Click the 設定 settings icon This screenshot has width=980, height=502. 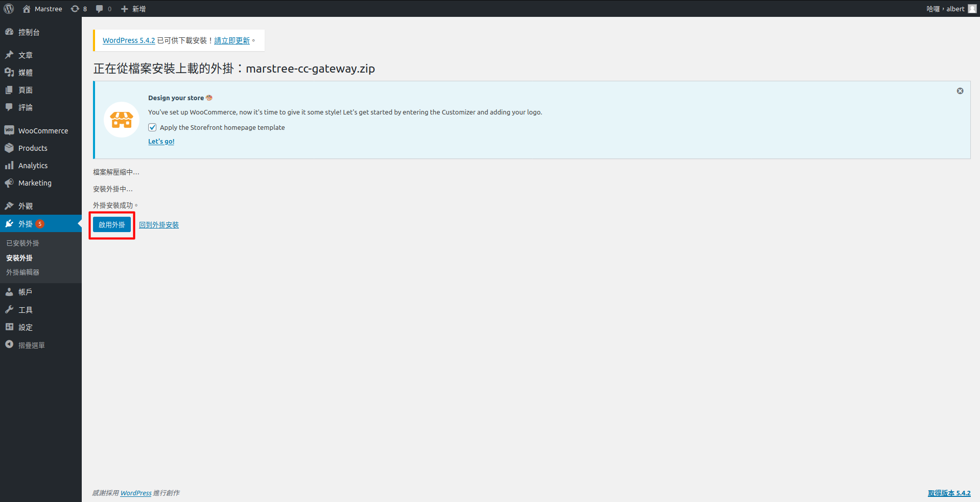pos(9,327)
